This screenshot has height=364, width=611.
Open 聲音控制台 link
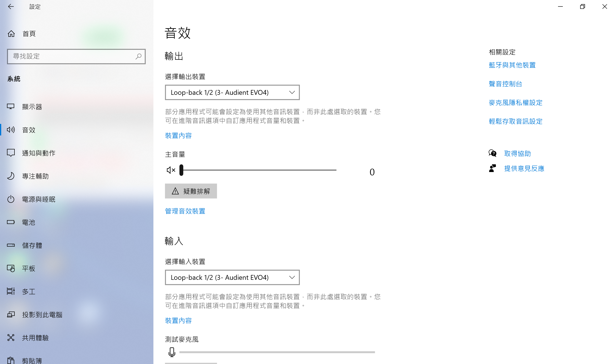[x=505, y=84]
